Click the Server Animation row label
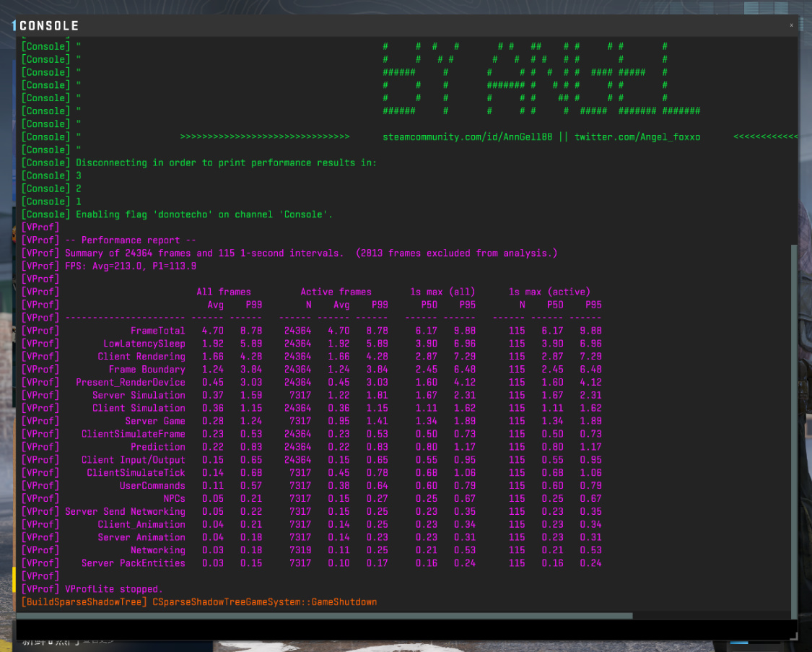 (141, 537)
